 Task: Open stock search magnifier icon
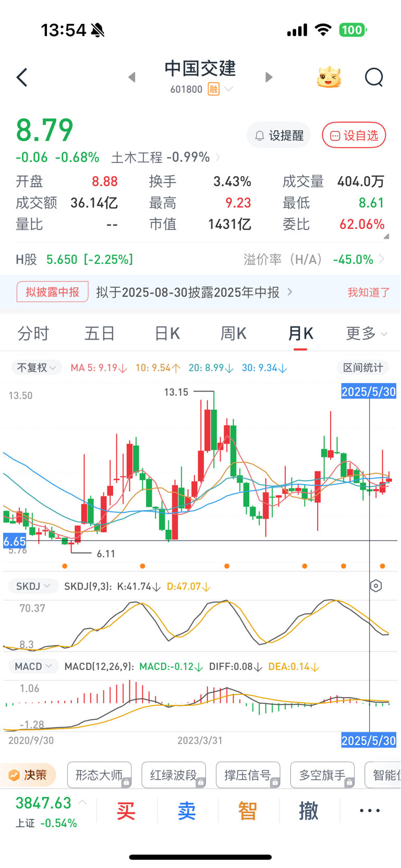(374, 78)
